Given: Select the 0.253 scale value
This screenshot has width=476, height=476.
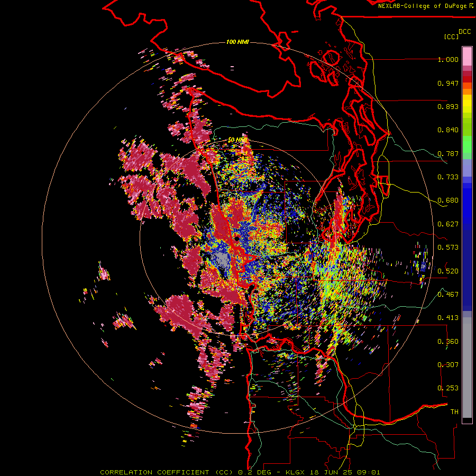Looking at the screenshot, I should point(448,388).
